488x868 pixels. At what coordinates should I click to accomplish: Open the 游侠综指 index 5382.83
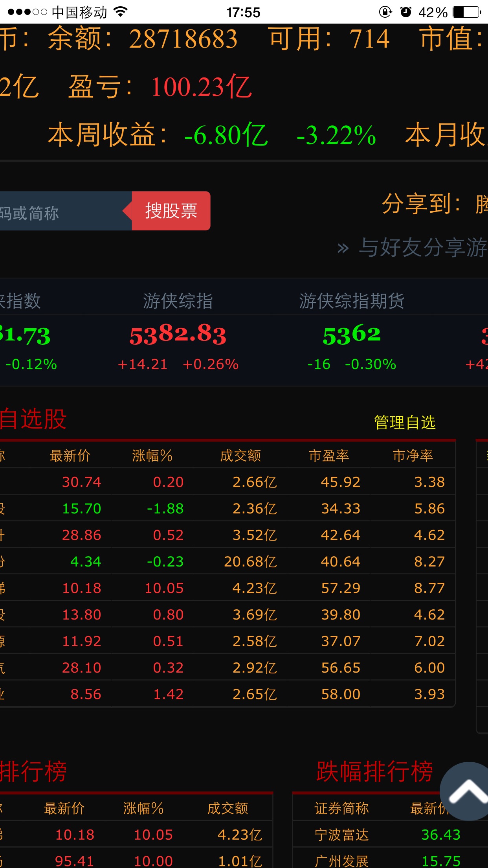(178, 335)
